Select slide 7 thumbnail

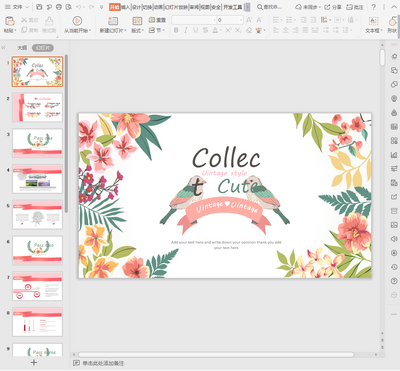pyautogui.click(x=37, y=286)
